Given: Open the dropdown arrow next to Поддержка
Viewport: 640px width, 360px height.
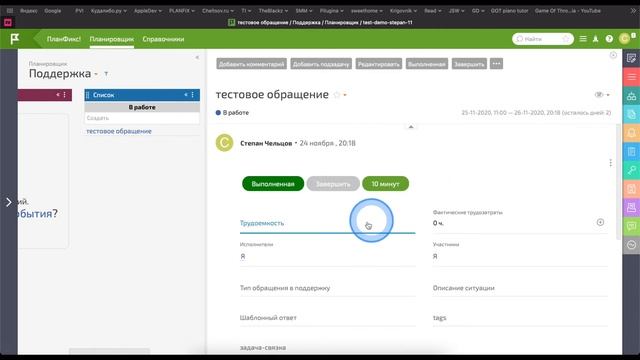Looking at the screenshot, I should click(x=96, y=74).
